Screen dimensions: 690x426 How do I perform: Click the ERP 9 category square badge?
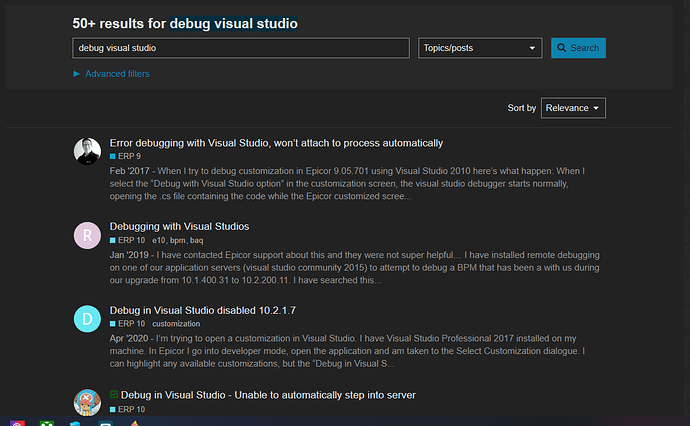[112, 156]
